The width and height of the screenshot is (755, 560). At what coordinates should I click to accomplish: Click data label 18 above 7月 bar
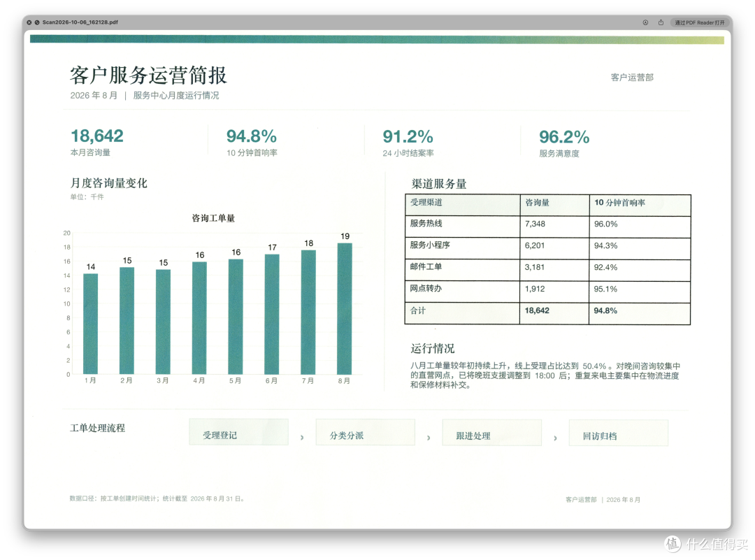click(x=309, y=243)
